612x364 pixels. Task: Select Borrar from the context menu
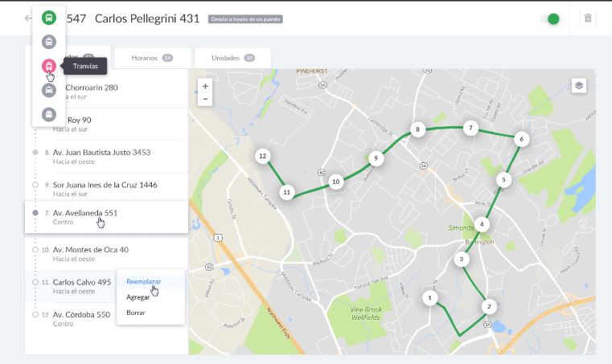tap(136, 313)
